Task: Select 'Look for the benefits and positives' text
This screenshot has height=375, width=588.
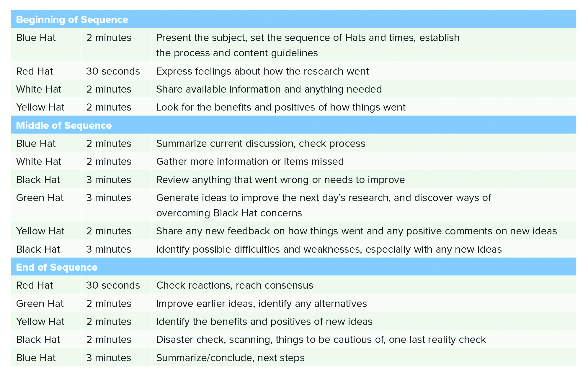Action: click(281, 107)
